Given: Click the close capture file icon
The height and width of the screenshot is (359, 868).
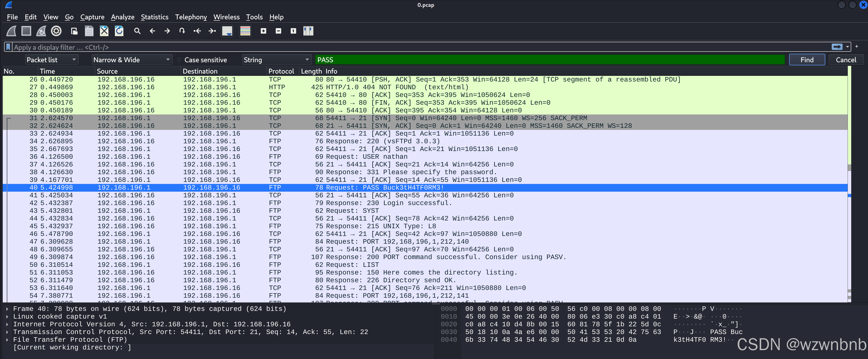Looking at the screenshot, I should (x=104, y=31).
